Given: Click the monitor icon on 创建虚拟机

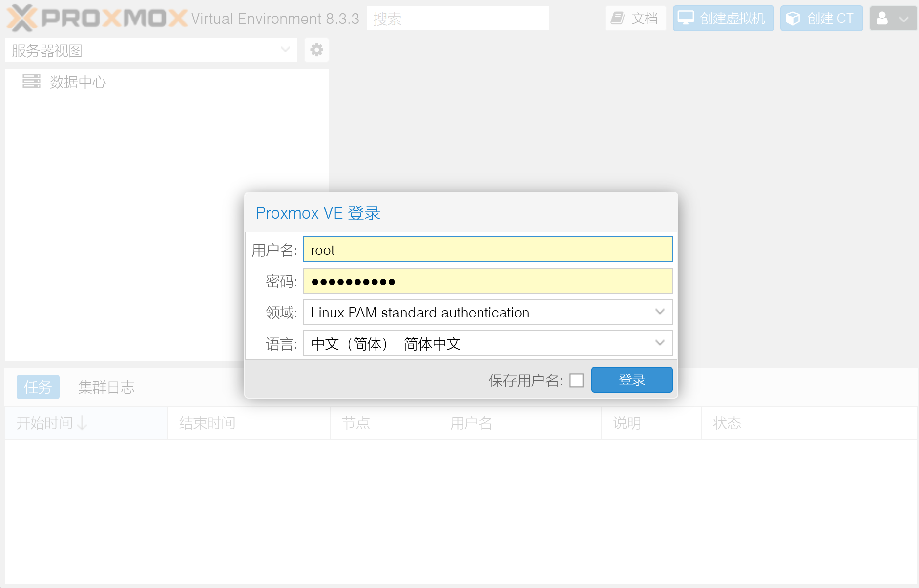Looking at the screenshot, I should 686,18.
